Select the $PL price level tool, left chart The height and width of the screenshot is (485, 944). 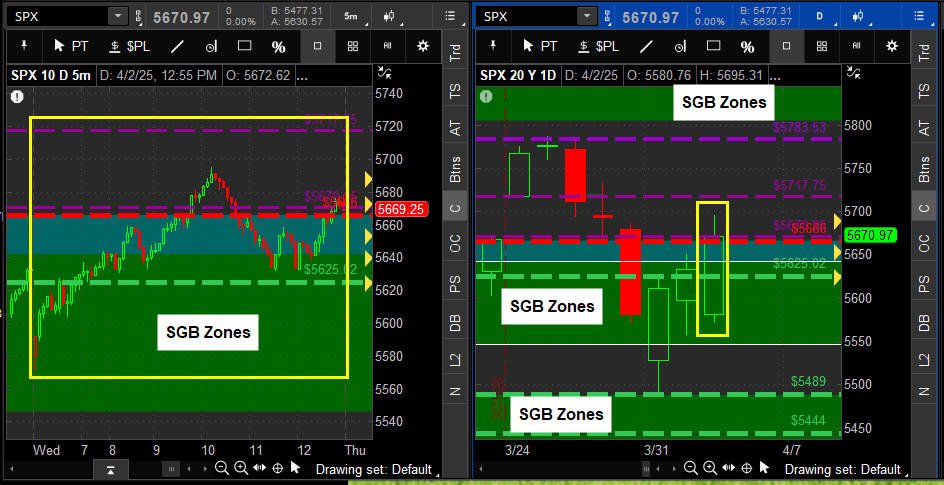(x=129, y=46)
